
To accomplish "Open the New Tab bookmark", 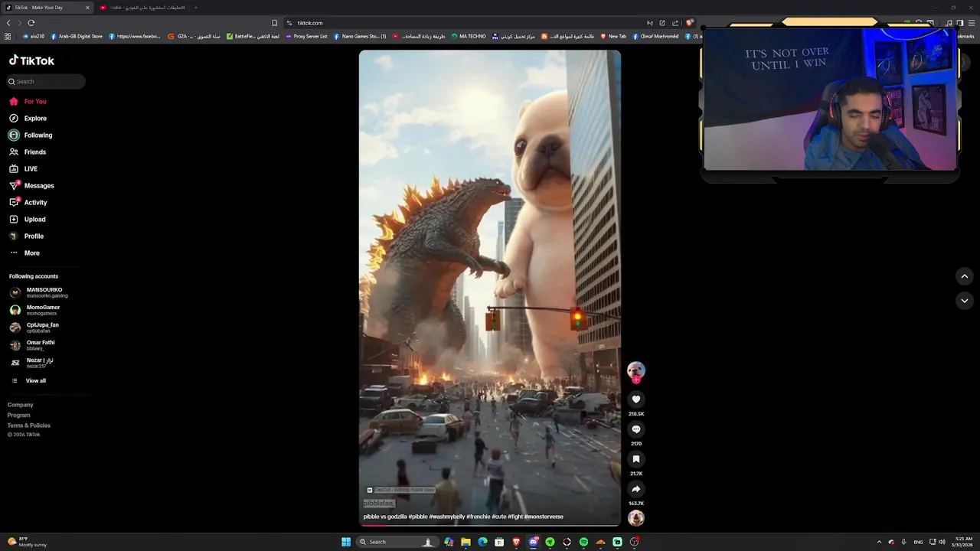I will pyautogui.click(x=613, y=36).
